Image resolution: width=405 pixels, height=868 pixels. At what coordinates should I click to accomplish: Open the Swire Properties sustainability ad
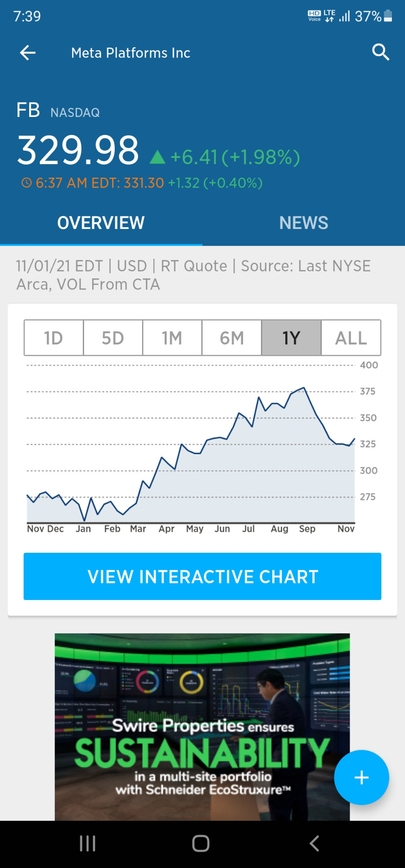pos(202,727)
